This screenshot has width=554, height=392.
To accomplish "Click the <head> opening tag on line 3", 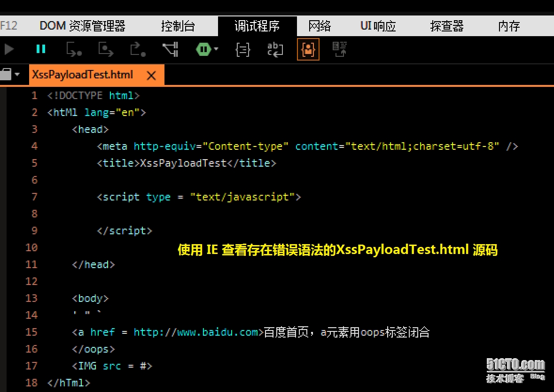I will pos(90,130).
